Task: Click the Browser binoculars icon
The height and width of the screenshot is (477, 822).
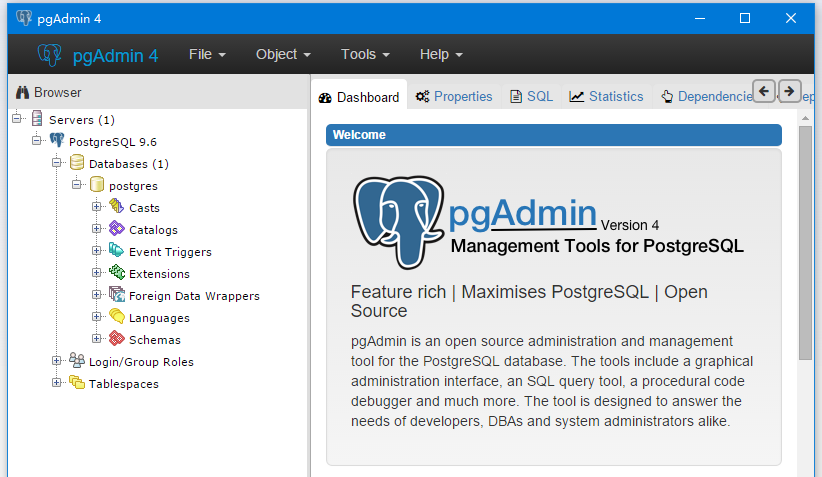Action: tap(22, 93)
